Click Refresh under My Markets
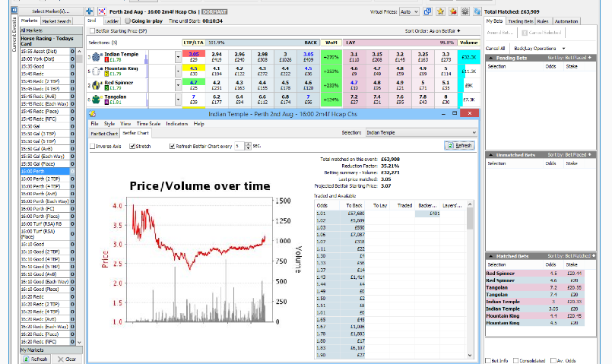Image resolution: width=612 pixels, height=364 pixels. point(36,359)
